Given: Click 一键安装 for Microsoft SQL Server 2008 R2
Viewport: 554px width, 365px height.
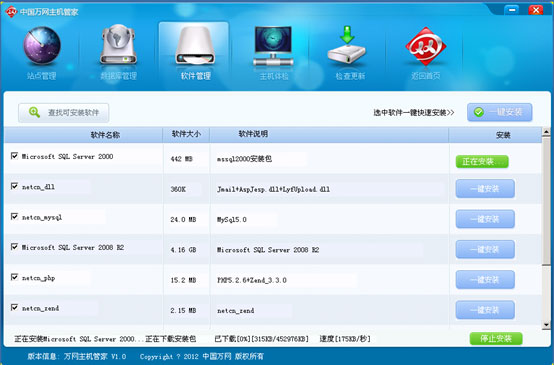Looking at the screenshot, I should [485, 249].
